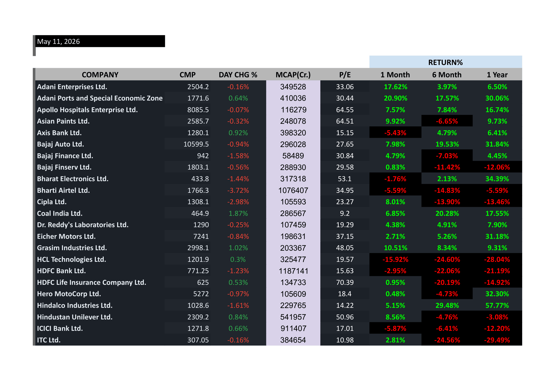
Task: Click Hindalco Industries 1 Year return 57.77%
Action: pyautogui.click(x=497, y=305)
